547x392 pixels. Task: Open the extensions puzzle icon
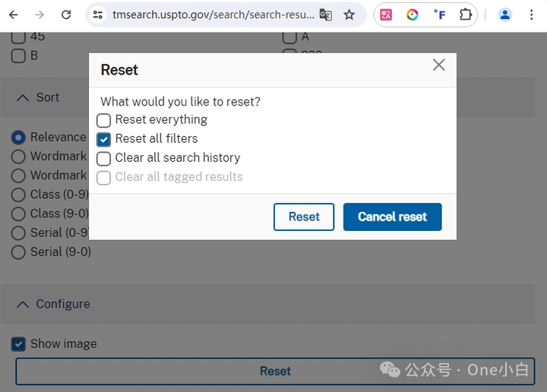point(466,14)
